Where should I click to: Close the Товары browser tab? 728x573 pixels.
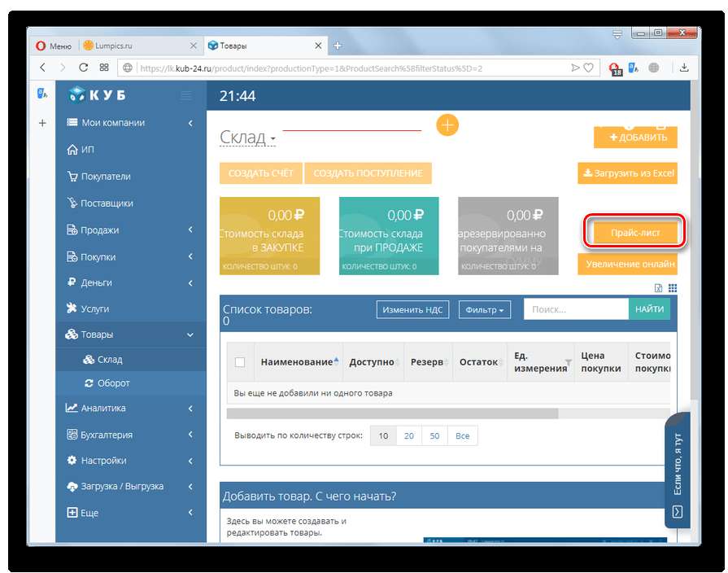(x=318, y=46)
